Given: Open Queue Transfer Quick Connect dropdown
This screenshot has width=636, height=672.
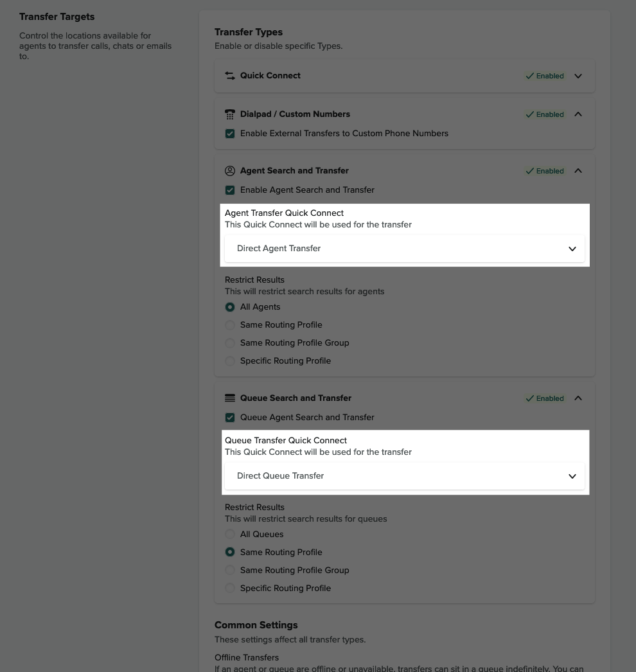Looking at the screenshot, I should pyautogui.click(x=404, y=476).
